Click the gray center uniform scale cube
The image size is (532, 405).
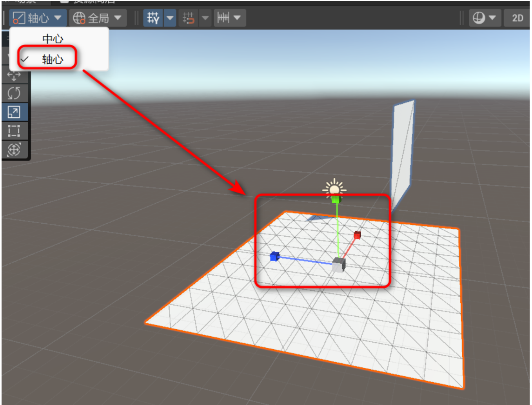(338, 265)
